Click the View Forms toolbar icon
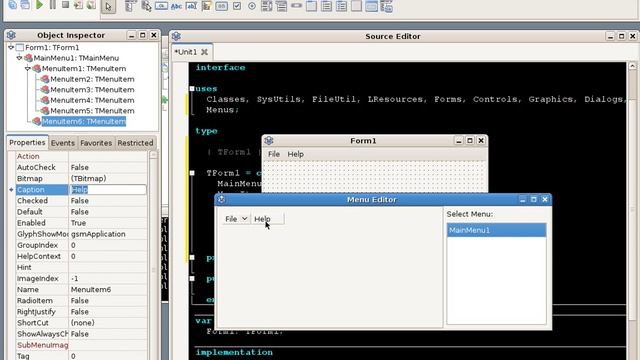Screen dimensions: 640x360 (25, 4)
